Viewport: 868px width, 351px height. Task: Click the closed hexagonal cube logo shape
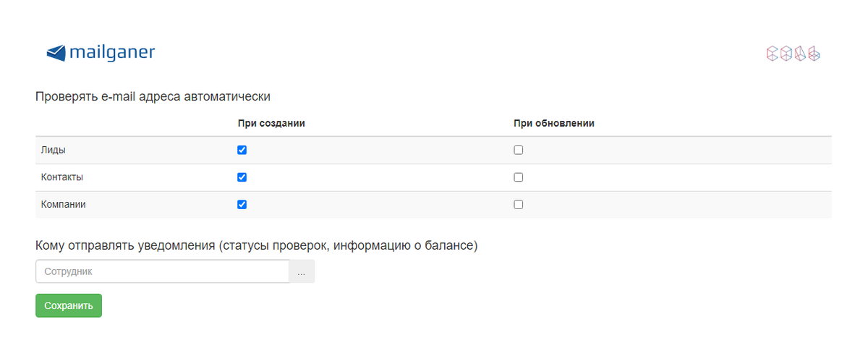coord(786,54)
